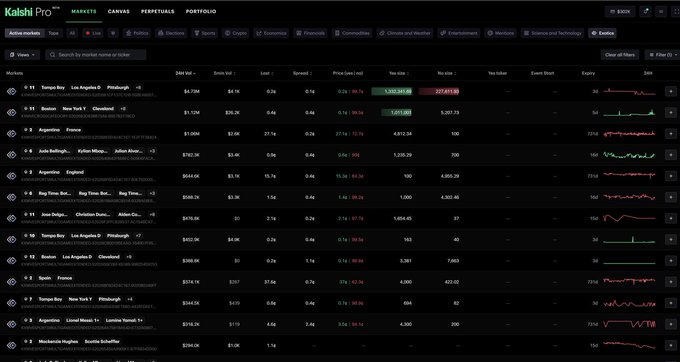Toggle the Elections category chip
The height and width of the screenshot is (362, 680).
[171, 33]
